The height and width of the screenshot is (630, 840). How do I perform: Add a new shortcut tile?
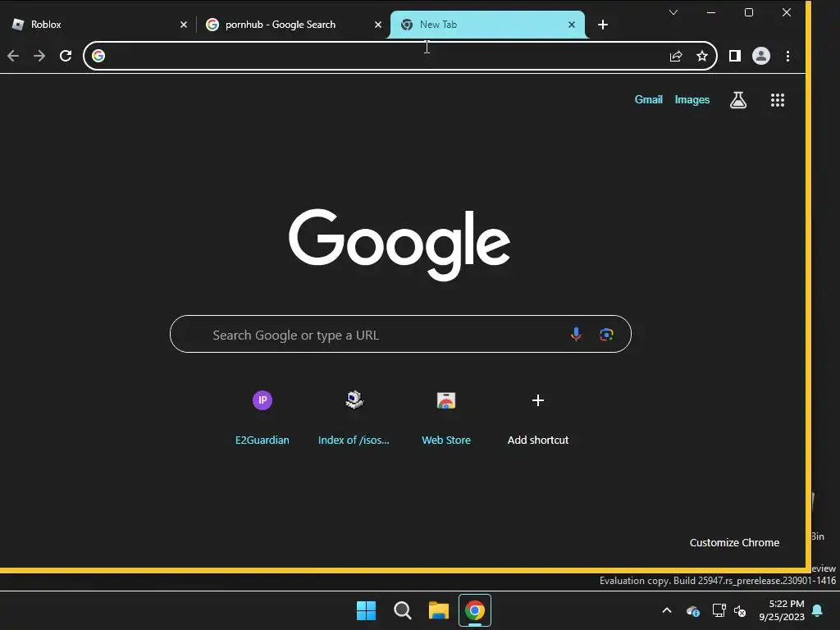tap(538, 418)
